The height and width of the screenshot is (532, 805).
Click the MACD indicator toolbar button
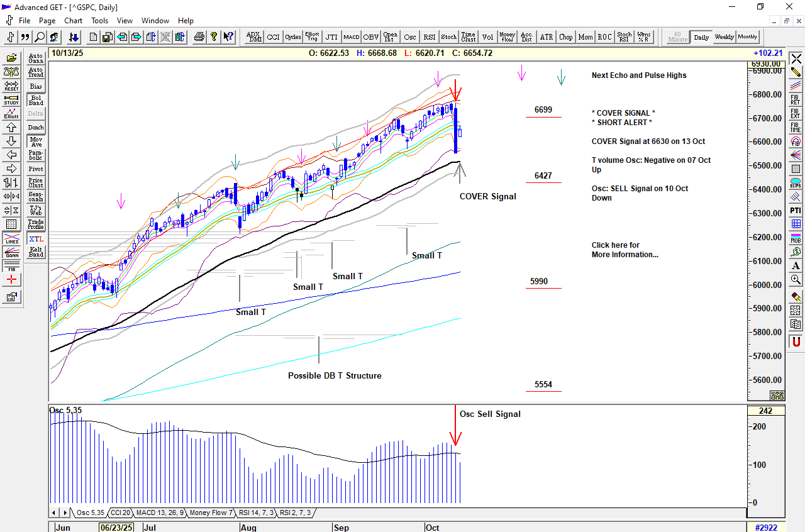[351, 37]
